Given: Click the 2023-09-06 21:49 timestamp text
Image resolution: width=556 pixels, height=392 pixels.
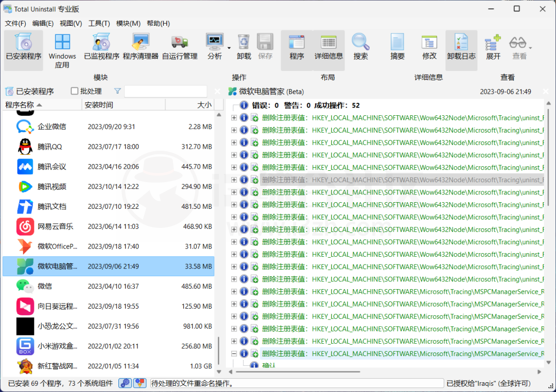Looking at the screenshot, I should 506,92.
